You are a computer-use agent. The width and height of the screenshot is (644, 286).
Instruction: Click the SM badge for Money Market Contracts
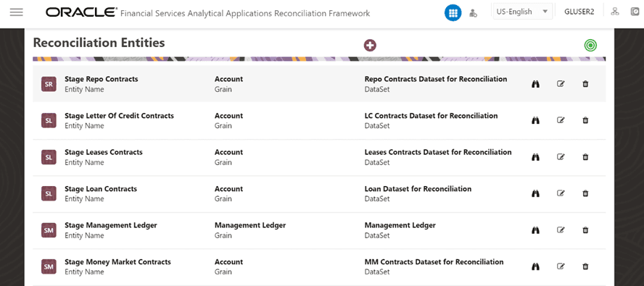click(x=49, y=266)
